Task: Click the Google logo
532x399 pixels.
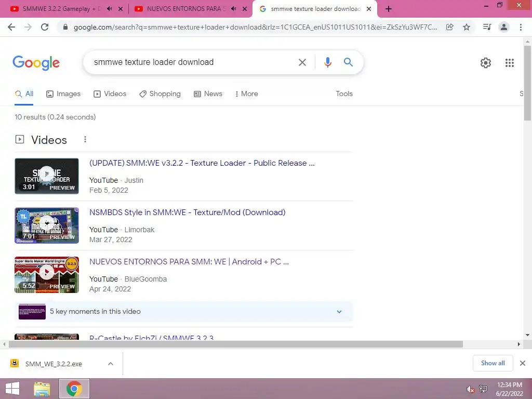Action: tap(36, 63)
